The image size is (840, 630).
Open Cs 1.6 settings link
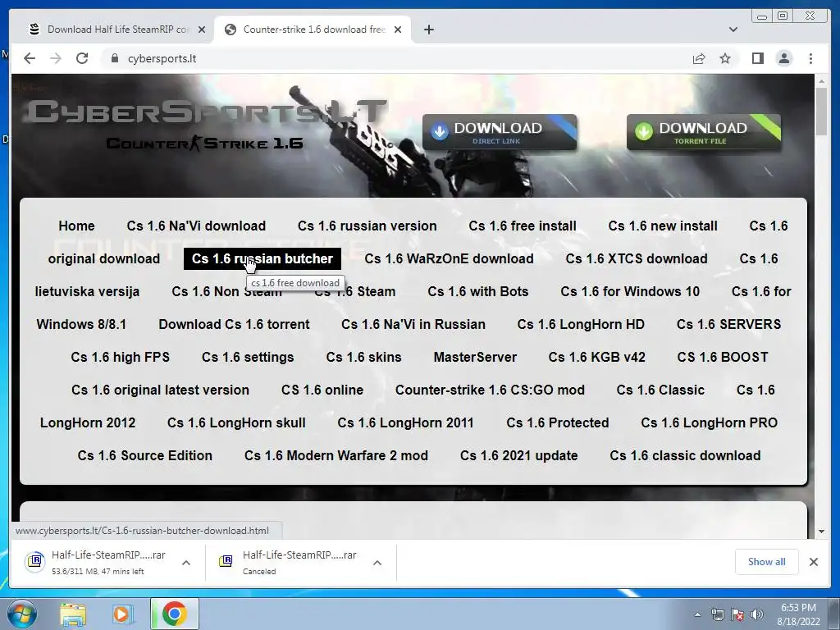pos(248,357)
